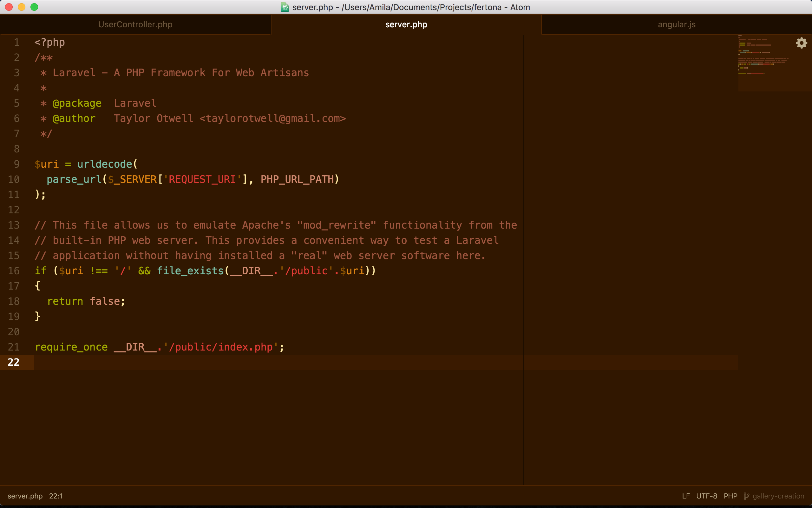The image size is (812, 508).
Task: Click the git branch icon in status bar
Action: [746, 496]
